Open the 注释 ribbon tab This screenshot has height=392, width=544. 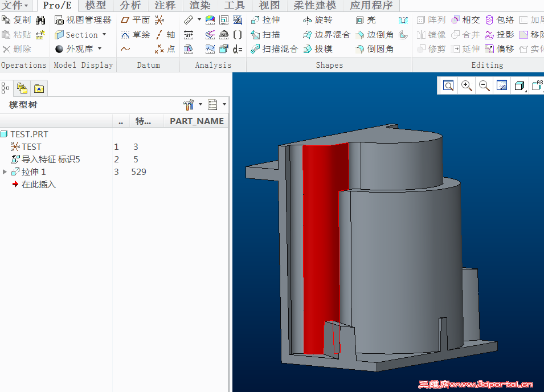tap(165, 5)
